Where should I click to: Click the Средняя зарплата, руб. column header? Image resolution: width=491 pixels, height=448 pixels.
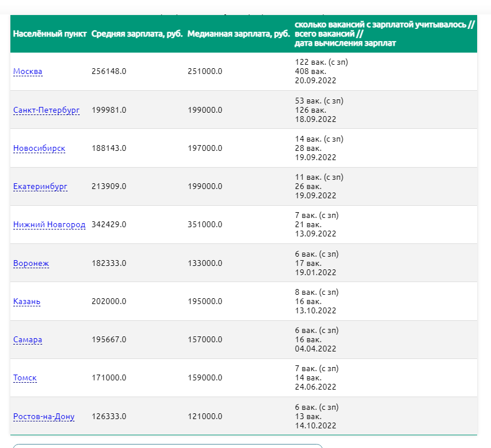coord(137,34)
